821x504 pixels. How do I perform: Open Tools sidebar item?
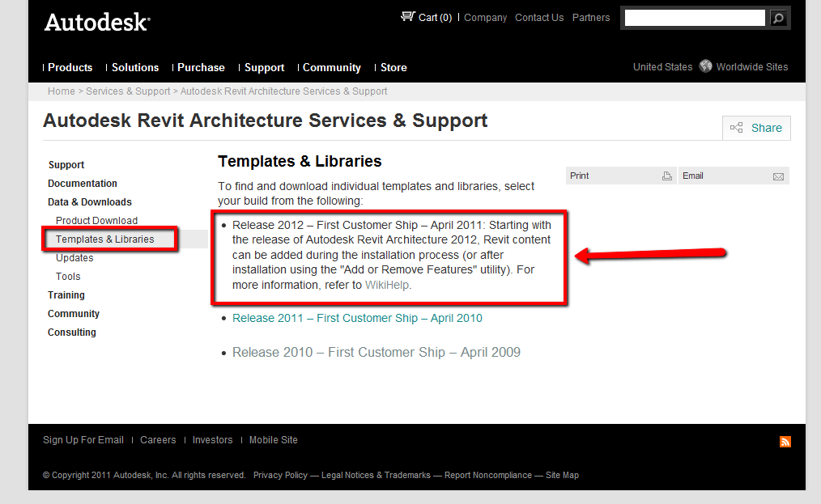pyautogui.click(x=68, y=277)
